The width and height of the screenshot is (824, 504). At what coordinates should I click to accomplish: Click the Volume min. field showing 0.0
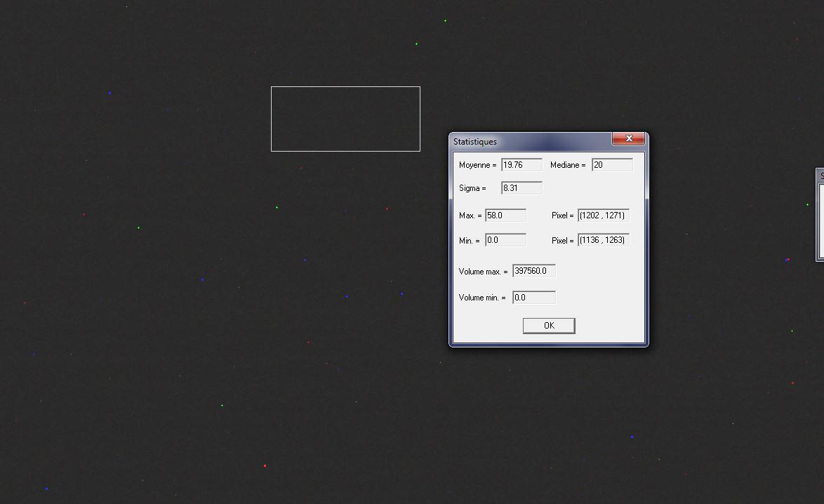[x=533, y=297]
